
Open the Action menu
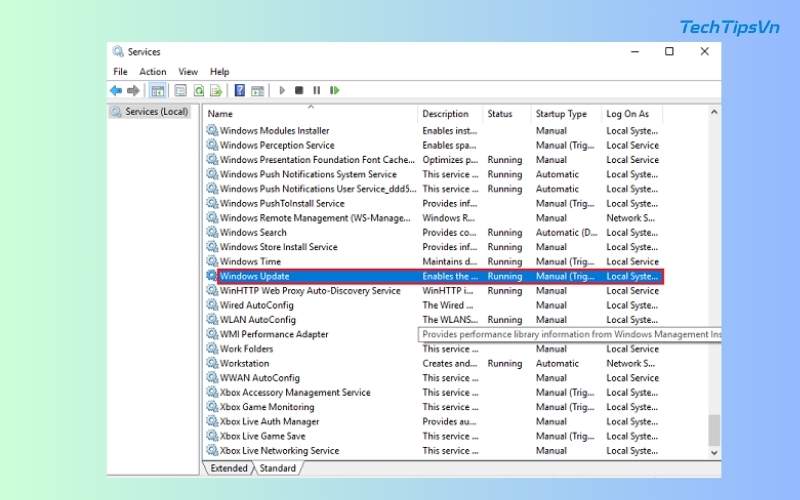coord(153,71)
